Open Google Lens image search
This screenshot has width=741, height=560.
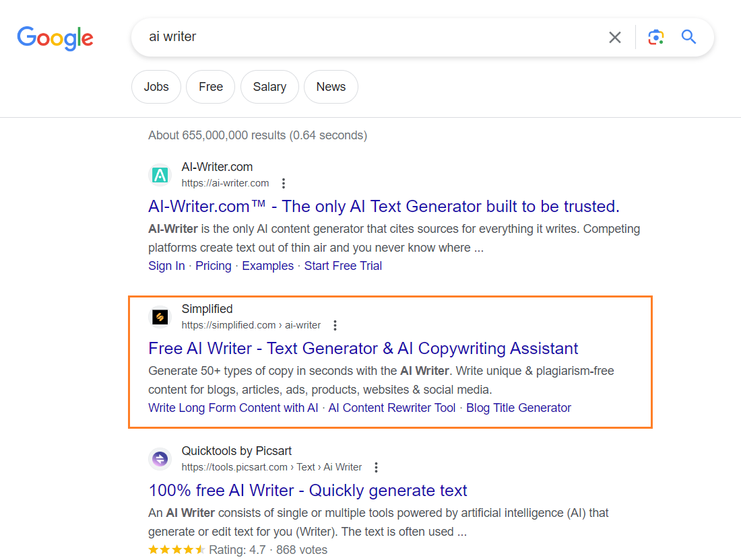[x=655, y=37]
